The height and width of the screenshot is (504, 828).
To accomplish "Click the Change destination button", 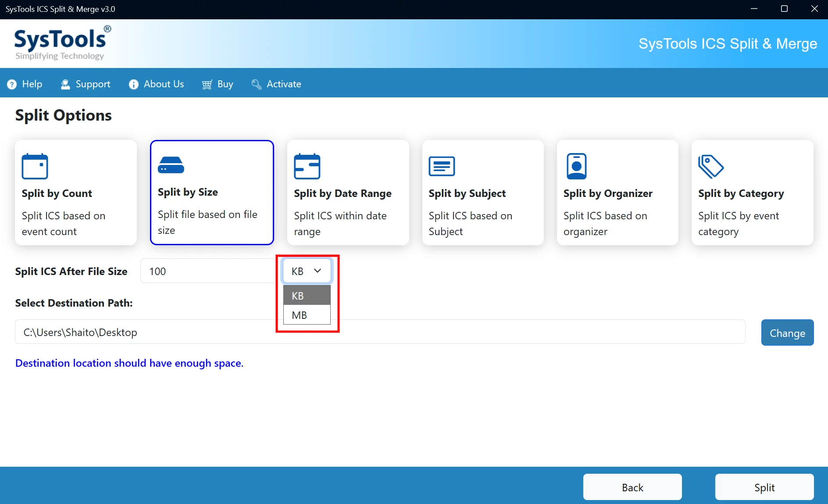I will [787, 332].
